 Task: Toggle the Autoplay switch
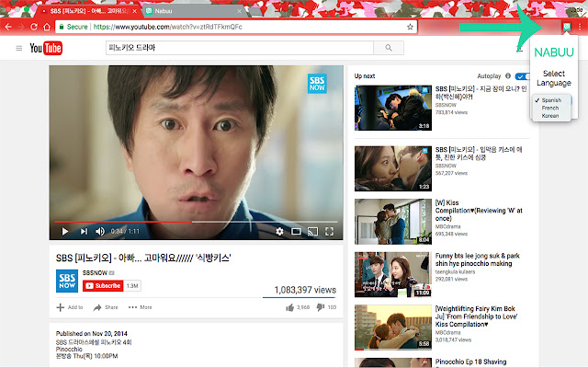[524, 75]
